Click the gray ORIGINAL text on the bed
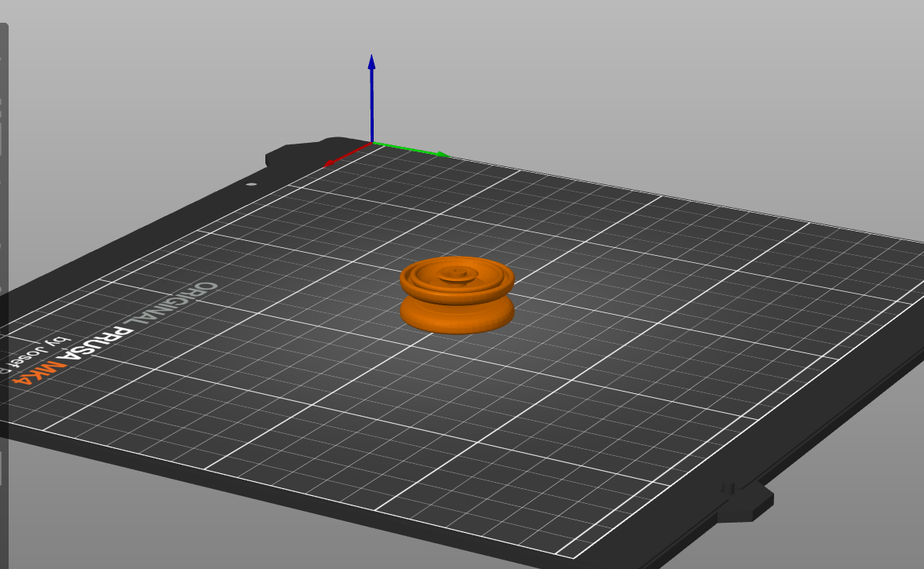 tap(173, 305)
